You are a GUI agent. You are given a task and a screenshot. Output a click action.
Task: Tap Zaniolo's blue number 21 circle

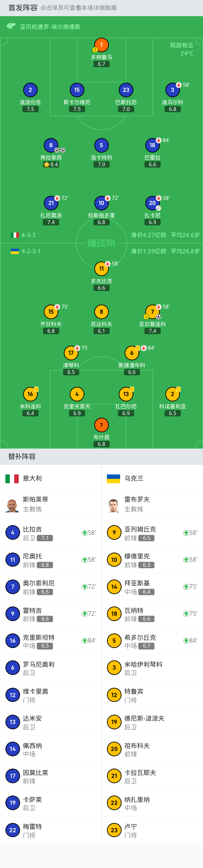[x=51, y=203]
